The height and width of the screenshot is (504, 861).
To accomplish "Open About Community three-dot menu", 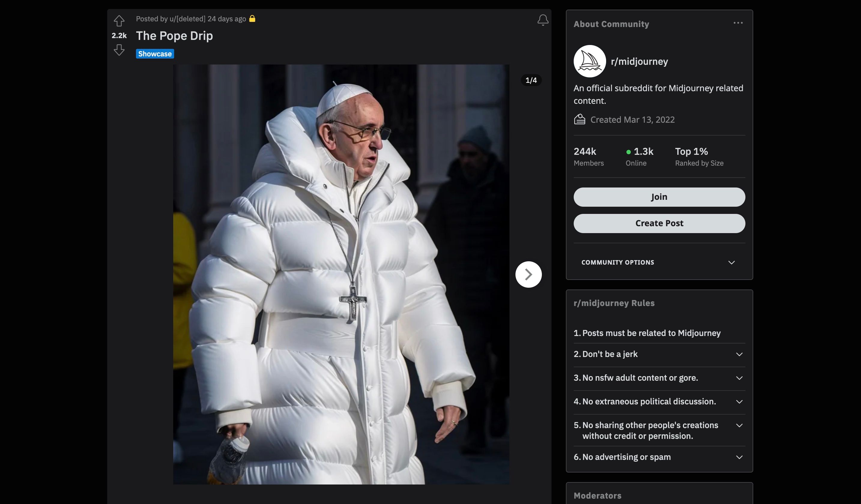I will tap(738, 23).
